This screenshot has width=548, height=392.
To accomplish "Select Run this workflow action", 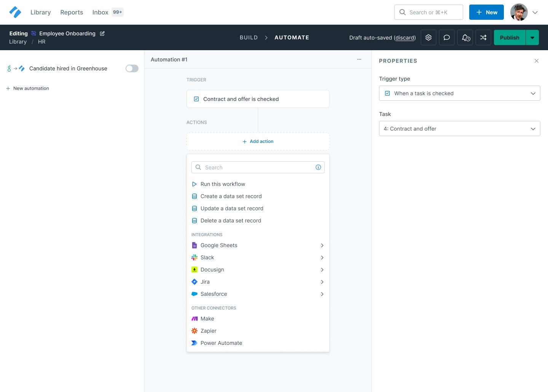I will [223, 184].
